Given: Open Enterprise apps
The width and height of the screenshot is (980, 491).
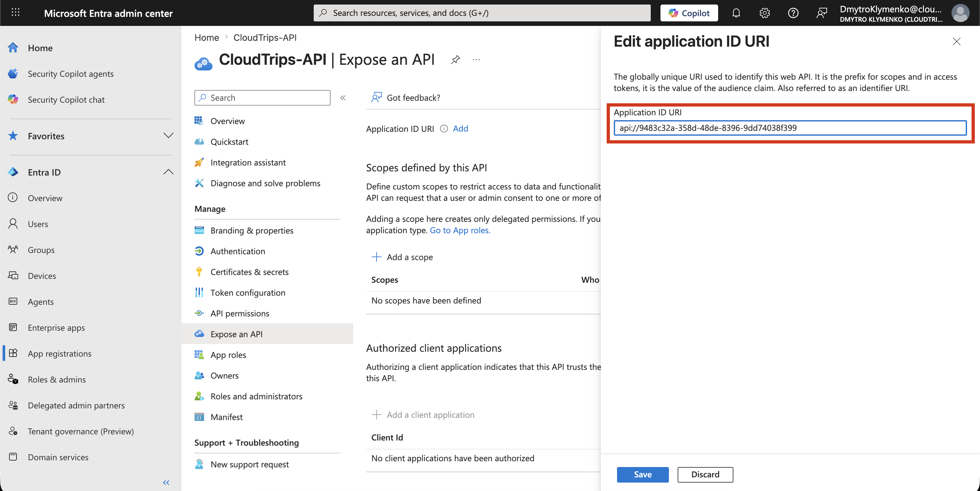Looking at the screenshot, I should 56,327.
